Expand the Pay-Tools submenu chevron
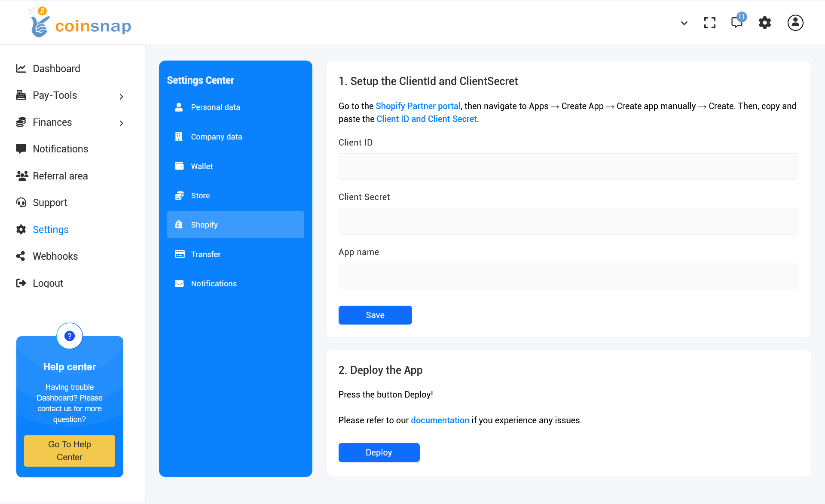Viewport: 825px width, 504px height. [121, 97]
